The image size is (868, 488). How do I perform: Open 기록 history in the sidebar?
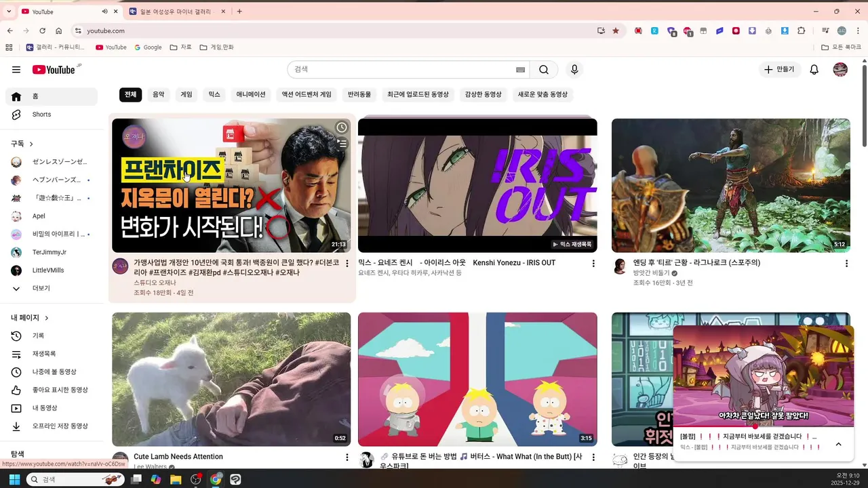coord(52,335)
